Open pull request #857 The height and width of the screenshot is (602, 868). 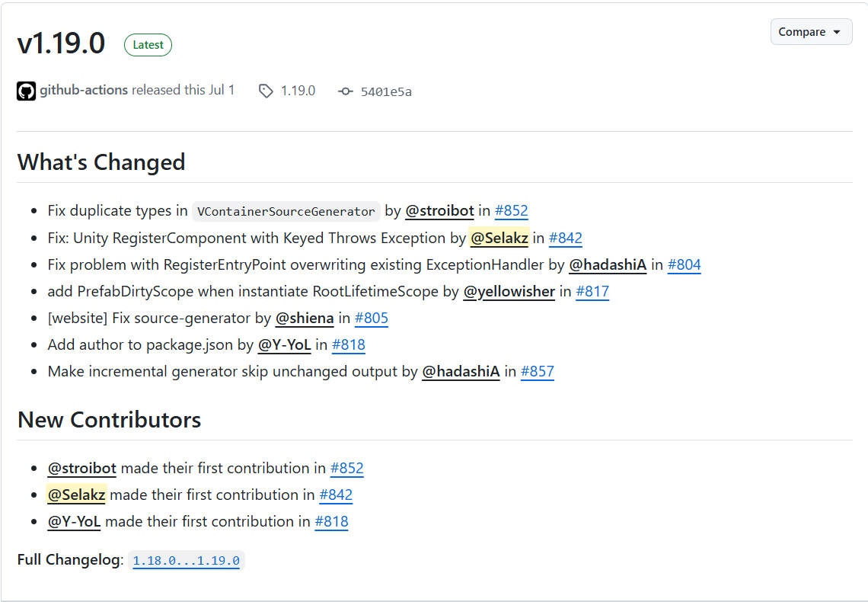point(538,372)
